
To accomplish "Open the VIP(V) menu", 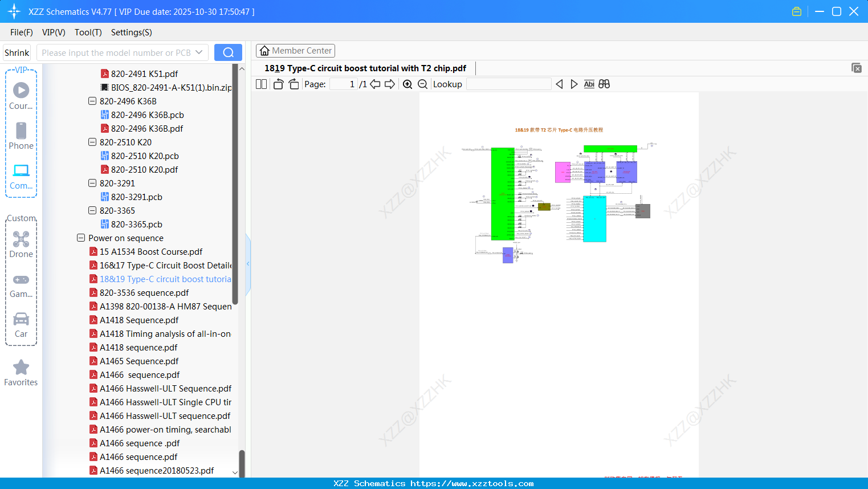I will click(54, 32).
